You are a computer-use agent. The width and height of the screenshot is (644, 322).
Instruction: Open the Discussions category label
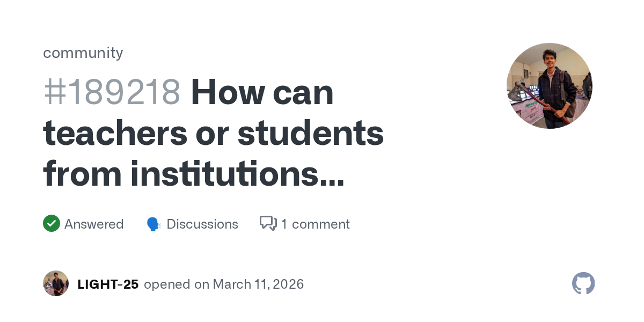[202, 224]
